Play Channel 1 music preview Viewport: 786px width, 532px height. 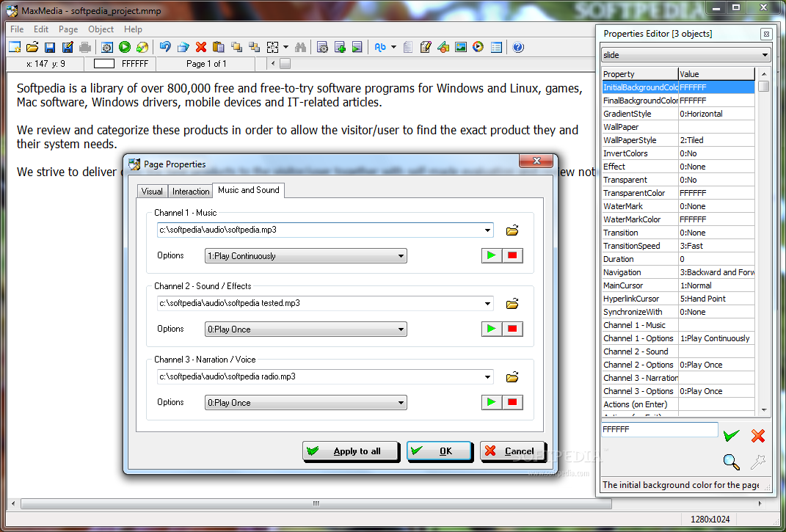pyautogui.click(x=491, y=255)
